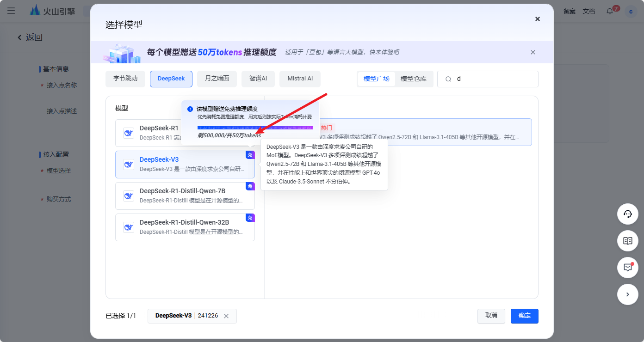Screen dimensions: 644x342
Task: Click the 选择模型 dialog title
Action: coord(124,25)
